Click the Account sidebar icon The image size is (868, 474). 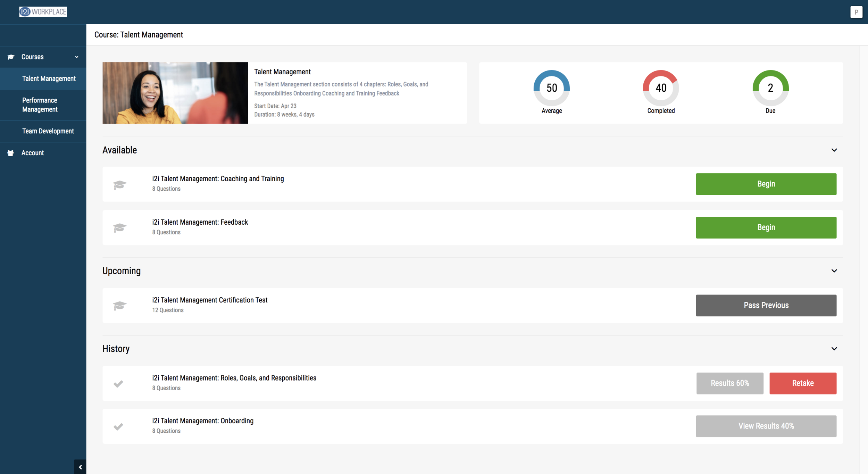(11, 153)
